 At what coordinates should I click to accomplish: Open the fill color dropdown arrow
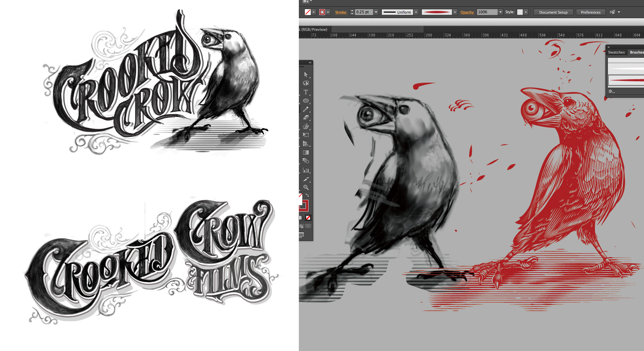click(x=314, y=12)
